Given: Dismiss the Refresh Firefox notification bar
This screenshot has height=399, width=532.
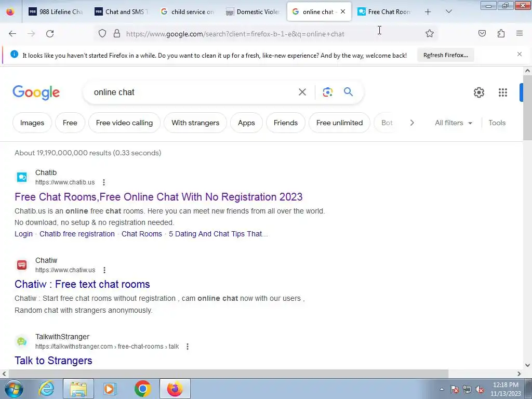Looking at the screenshot, I should pyautogui.click(x=520, y=54).
